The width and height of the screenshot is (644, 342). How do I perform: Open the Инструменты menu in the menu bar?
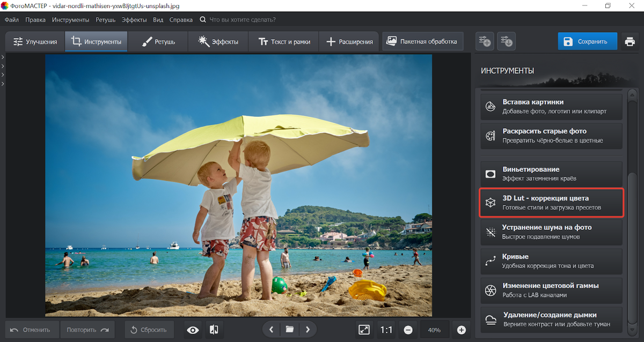click(71, 20)
